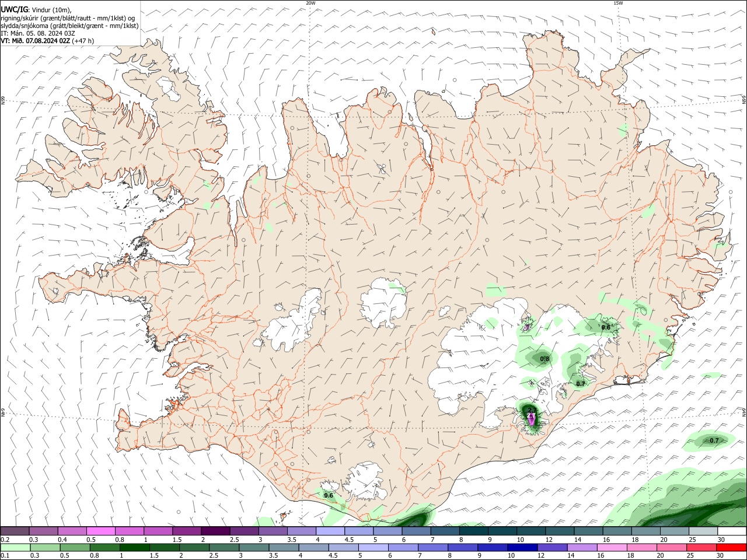Image resolution: width=747 pixels, height=560 pixels.
Task: Click the 'VT: Mið. 07.08.2024 02Z (+47 h)' line
Action: point(47,41)
